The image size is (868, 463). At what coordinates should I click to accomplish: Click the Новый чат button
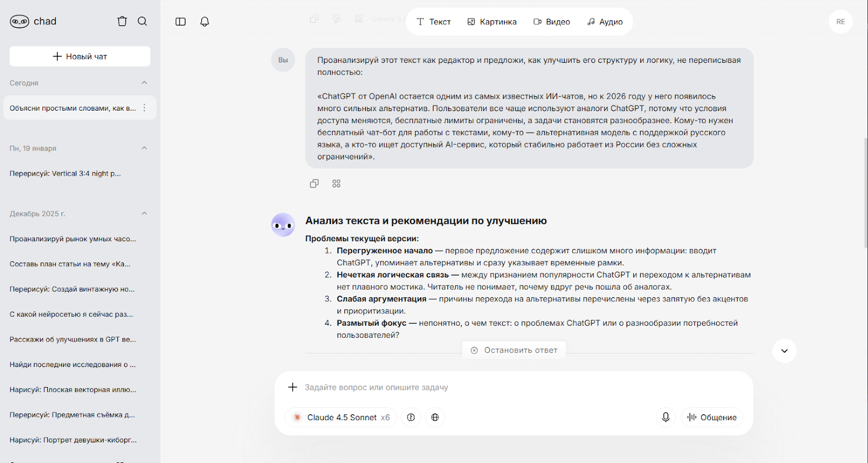(80, 56)
